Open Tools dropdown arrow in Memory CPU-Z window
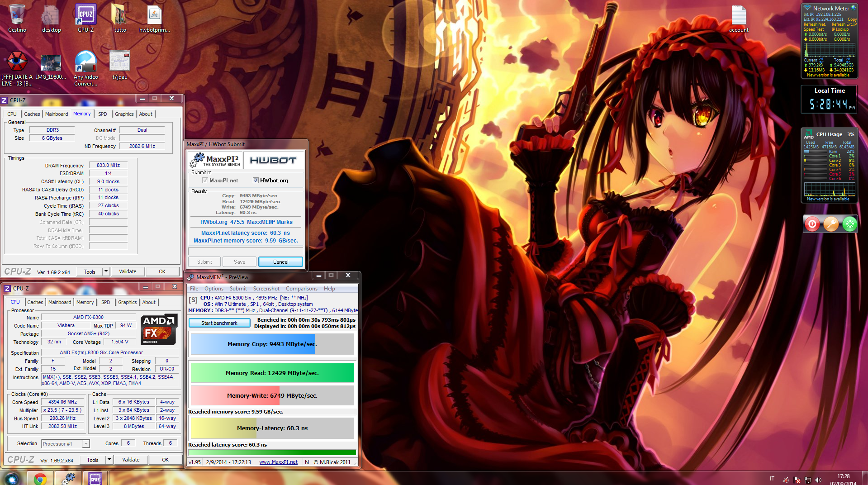The height and width of the screenshot is (485, 868). 106,271
